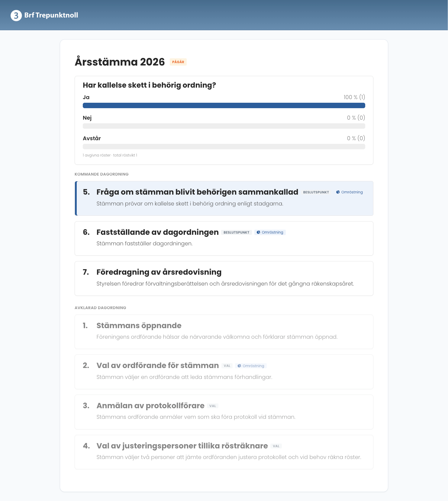448x501 pixels.
Task: Click the AVKLARAD DAGORDNING section label
Action: point(100,308)
